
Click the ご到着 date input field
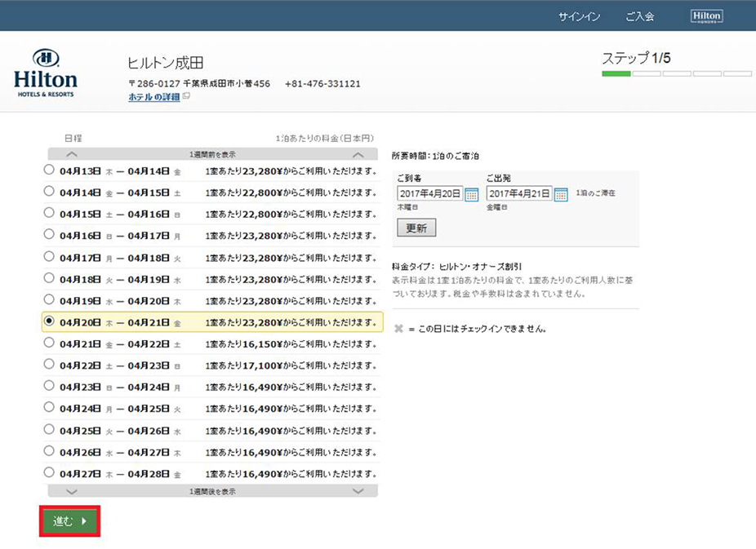(x=430, y=193)
